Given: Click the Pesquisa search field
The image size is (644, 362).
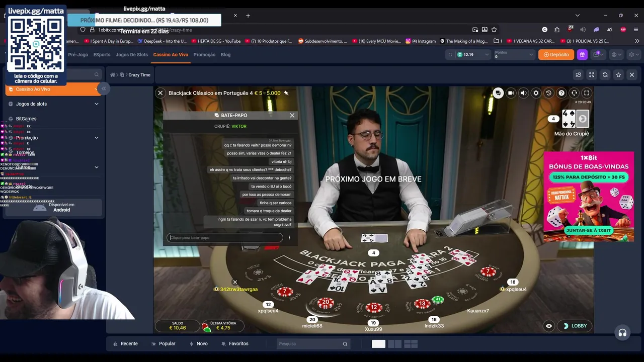Looking at the screenshot, I should click(312, 344).
